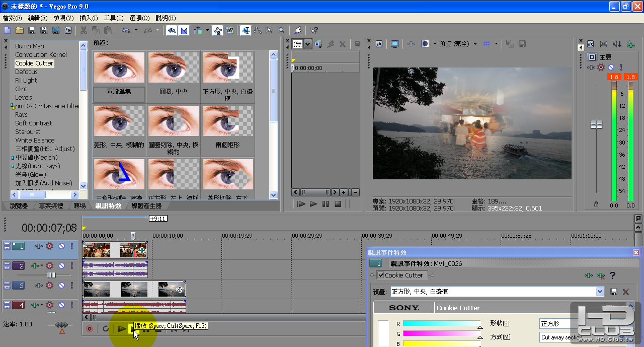Toggle solo on track 2
644x347 pixels.
click(x=71, y=266)
